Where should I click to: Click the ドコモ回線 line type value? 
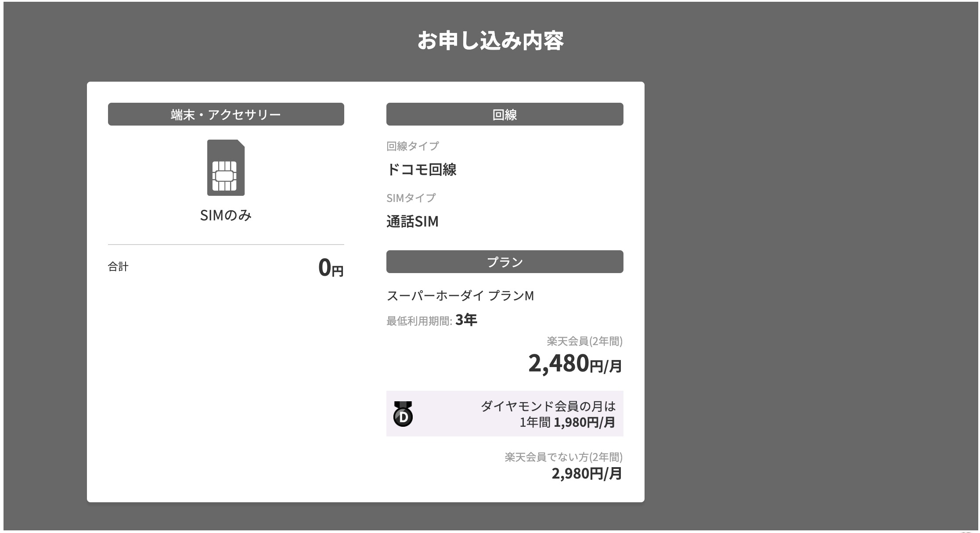click(422, 169)
